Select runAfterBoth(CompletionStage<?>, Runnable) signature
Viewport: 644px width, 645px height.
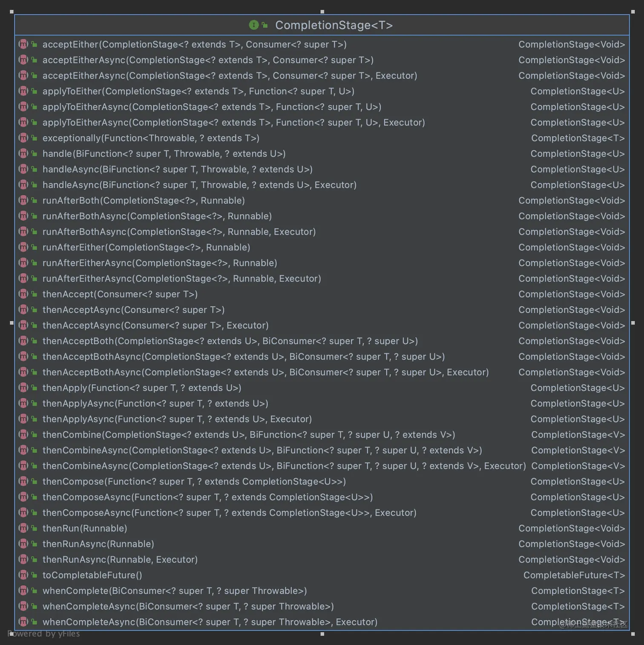[144, 201]
